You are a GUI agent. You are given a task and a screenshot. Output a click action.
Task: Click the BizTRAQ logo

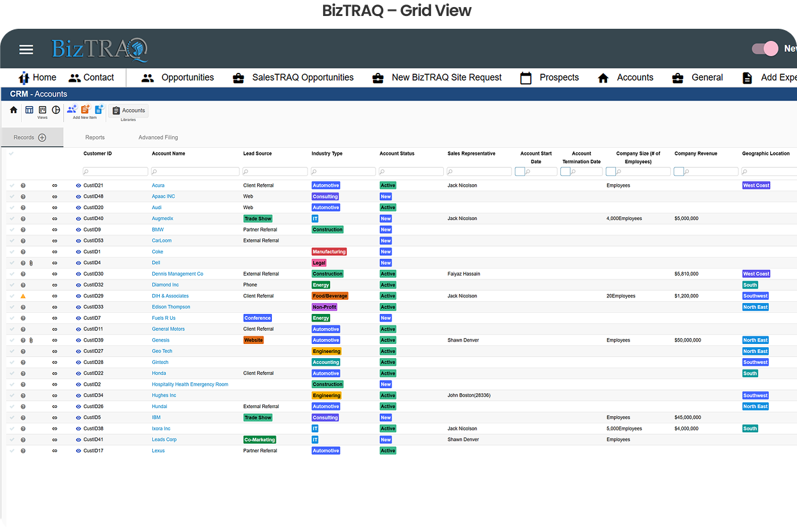click(x=100, y=49)
